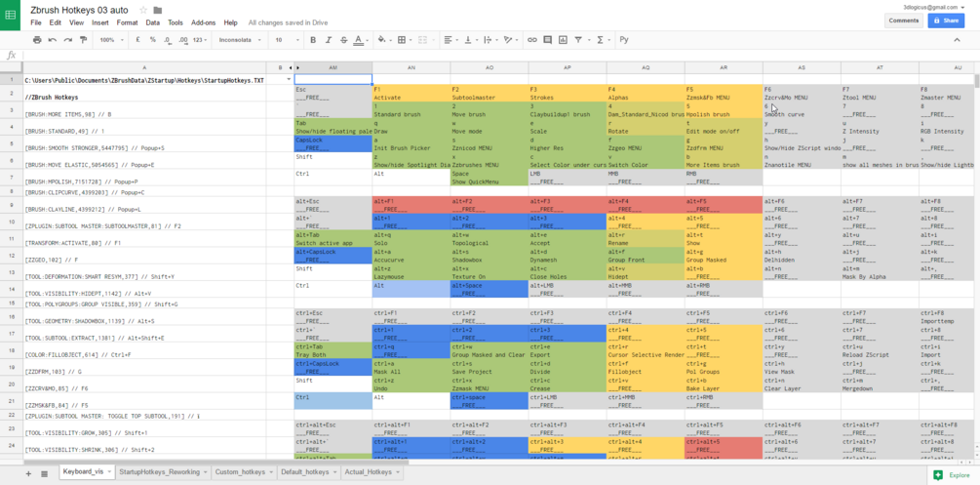Move the document using the folder icon
The width and height of the screenshot is (980, 485).
(x=158, y=10)
